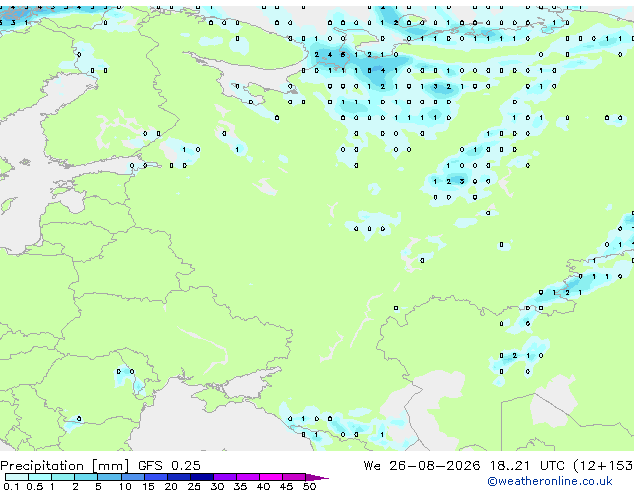Viewport: 634px width, 490px height.
Task: Select the "20" legend scale label
Action: (x=171, y=486)
